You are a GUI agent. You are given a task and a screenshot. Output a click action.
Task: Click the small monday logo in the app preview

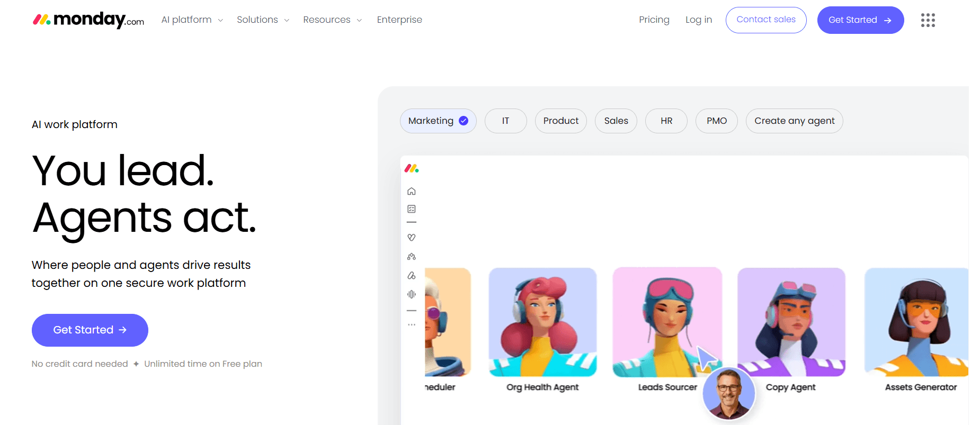pyautogui.click(x=412, y=168)
